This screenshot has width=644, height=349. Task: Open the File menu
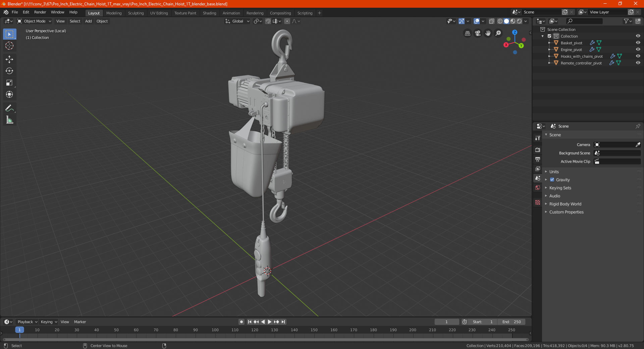coord(15,12)
